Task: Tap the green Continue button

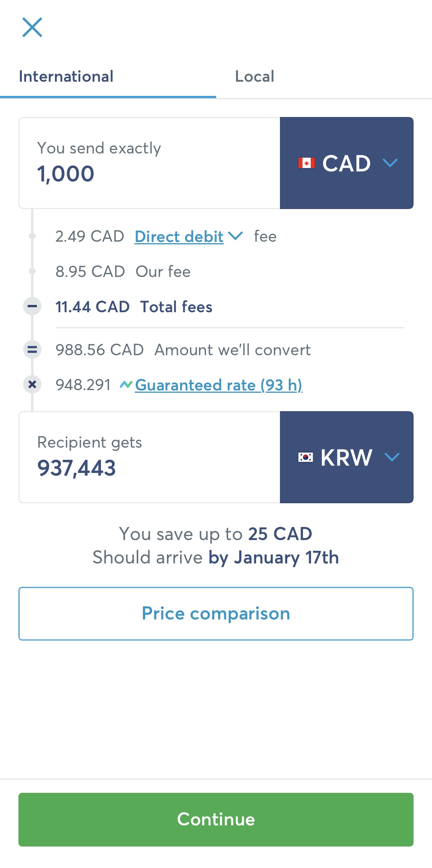Action: pos(216,820)
